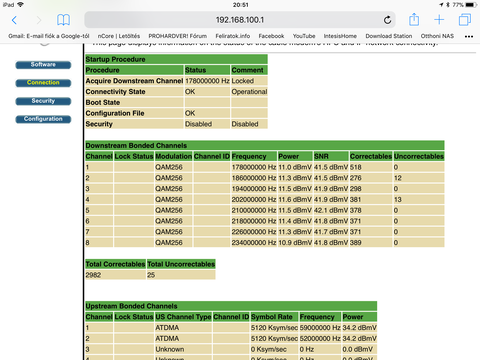Click the 'SNR' column header
480x360 pixels.
[x=331, y=156]
